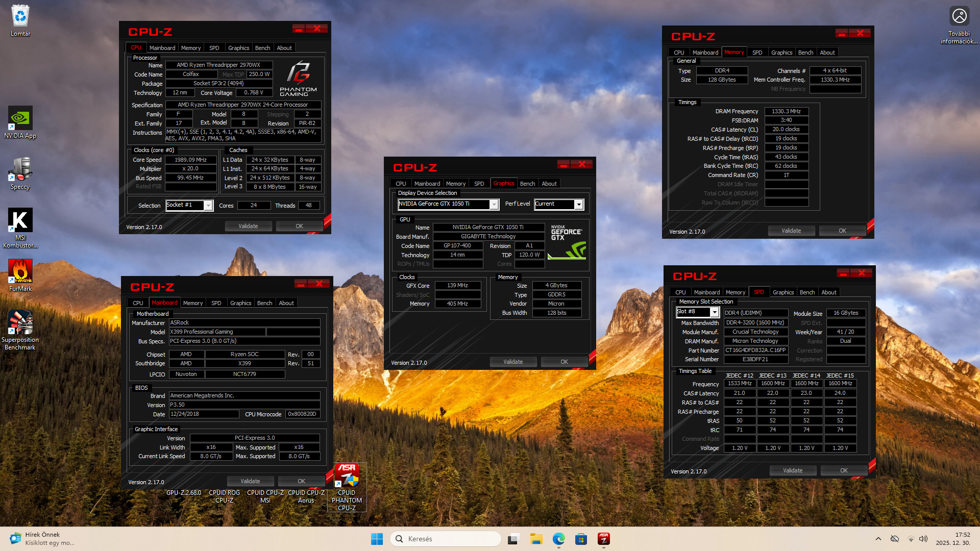This screenshot has width=980, height=551.
Task: Click the Keresés taskbar search field
Action: (x=445, y=539)
